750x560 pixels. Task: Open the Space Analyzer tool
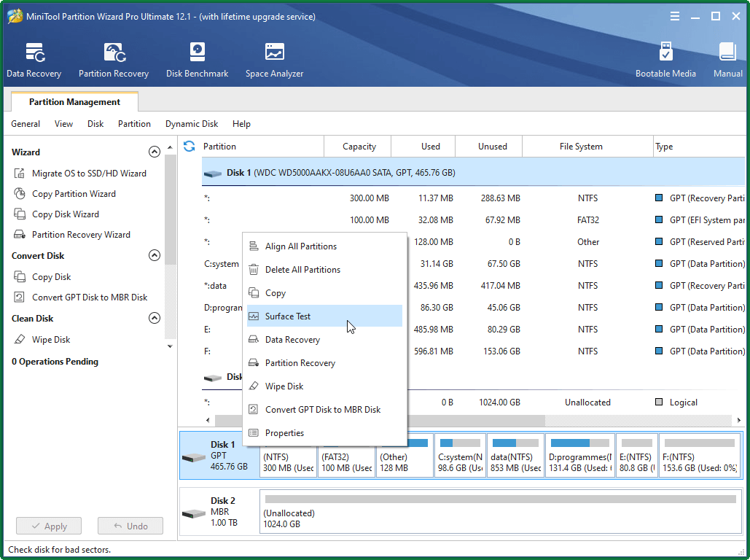[275, 61]
